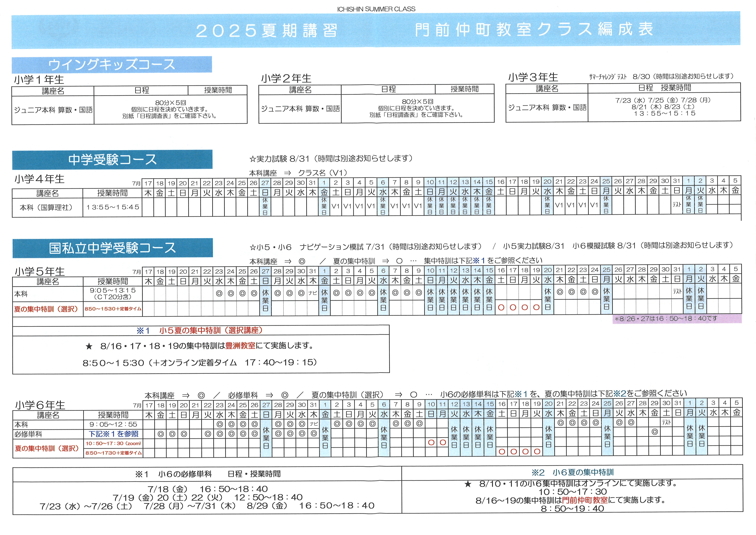The image size is (756, 535).
Task: Click the blue 下記※1を参照 text
Action: coord(114,434)
